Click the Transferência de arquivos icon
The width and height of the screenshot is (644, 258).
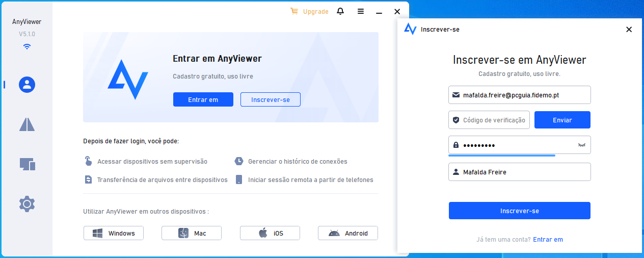(88, 179)
